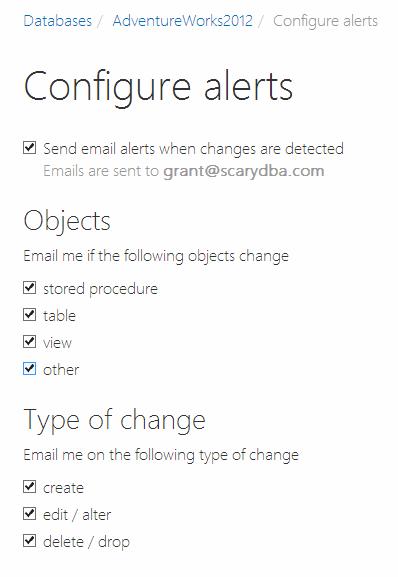This screenshot has width=398, height=577.
Task: Click the large Configure alerts page heading
Action: point(159,88)
